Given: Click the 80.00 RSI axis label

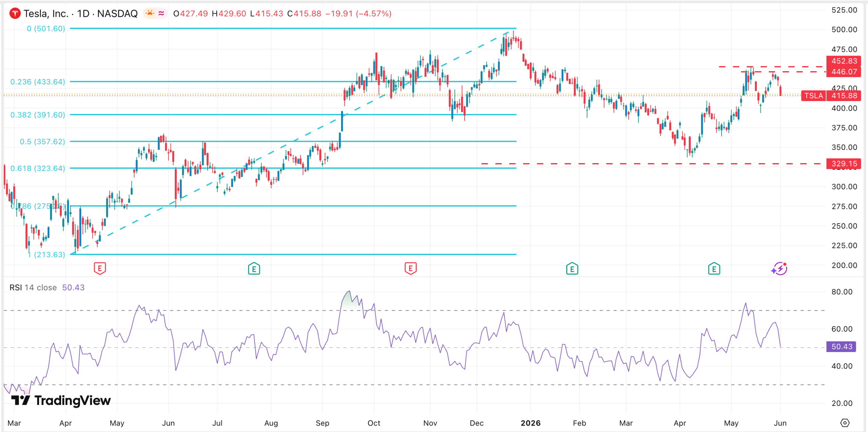Looking at the screenshot, I should pyautogui.click(x=842, y=292).
